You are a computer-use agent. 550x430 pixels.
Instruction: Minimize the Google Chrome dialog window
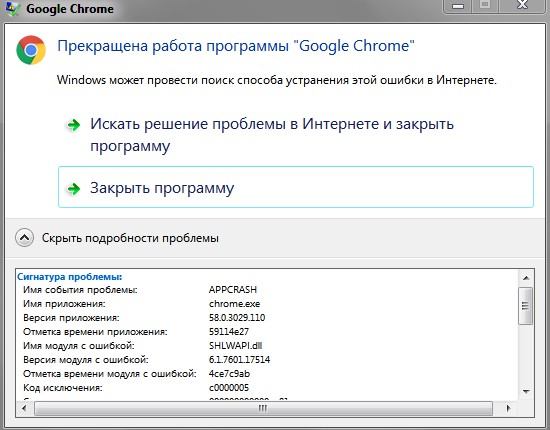coord(458,6)
